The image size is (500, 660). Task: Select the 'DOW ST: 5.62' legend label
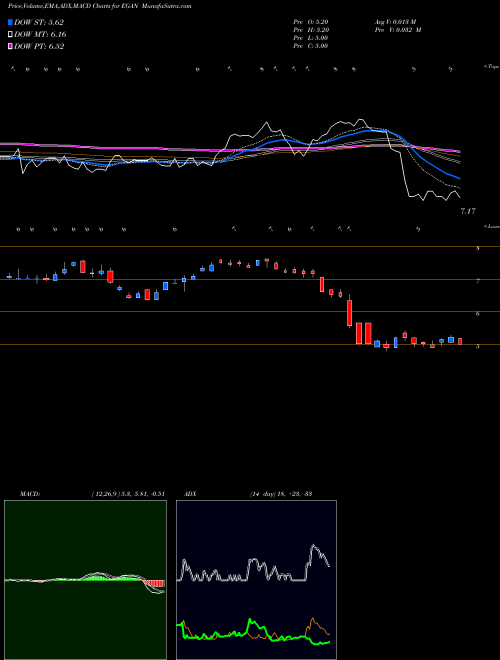[39, 22]
